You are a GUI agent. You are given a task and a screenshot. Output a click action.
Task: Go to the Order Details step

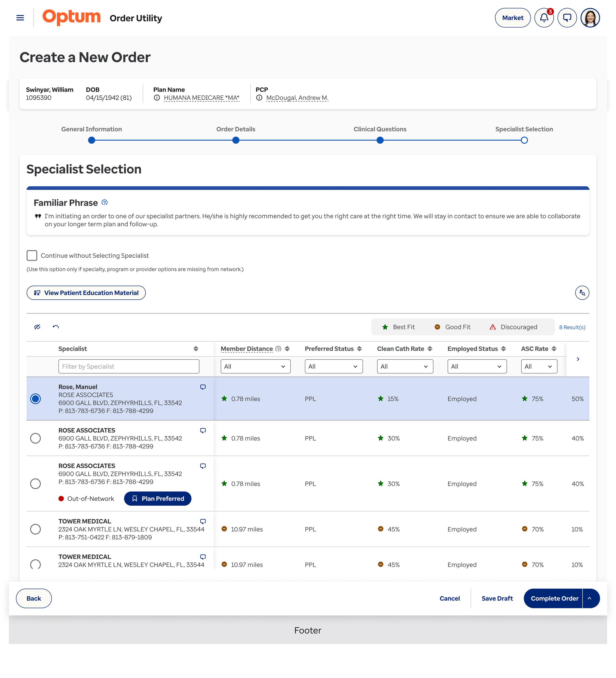(236, 140)
